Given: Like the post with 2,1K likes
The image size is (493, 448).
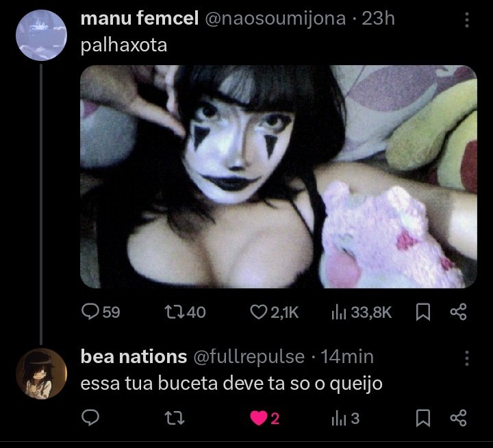Looking at the screenshot, I should tap(274, 312).
